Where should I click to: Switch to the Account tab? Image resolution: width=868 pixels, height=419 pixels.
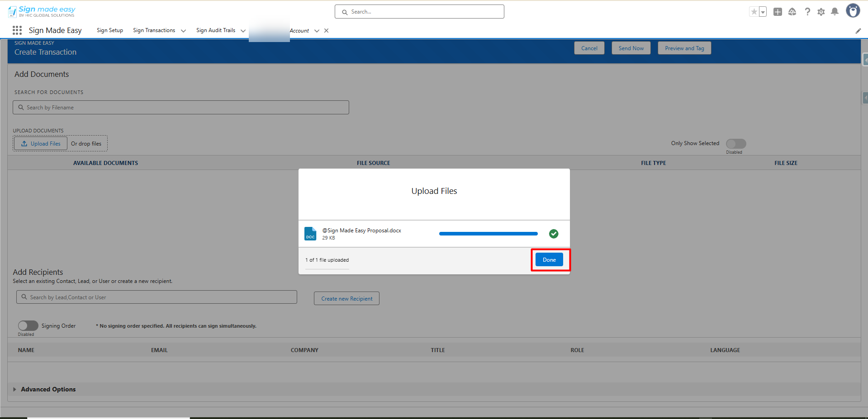299,31
